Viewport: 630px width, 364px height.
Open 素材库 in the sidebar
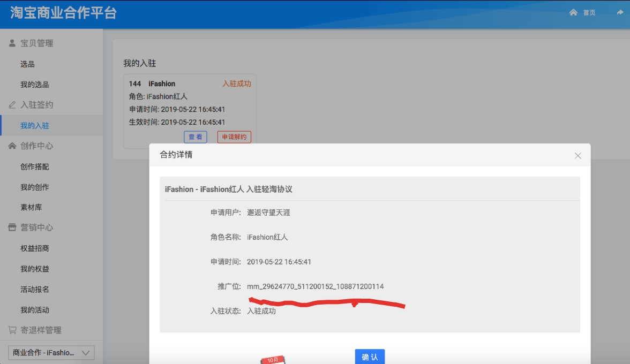coord(31,208)
